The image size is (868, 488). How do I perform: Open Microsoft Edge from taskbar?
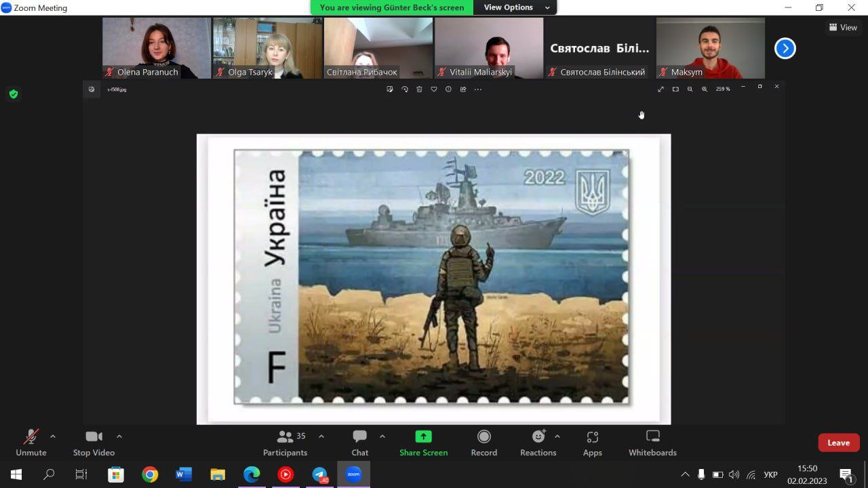pyautogui.click(x=252, y=474)
